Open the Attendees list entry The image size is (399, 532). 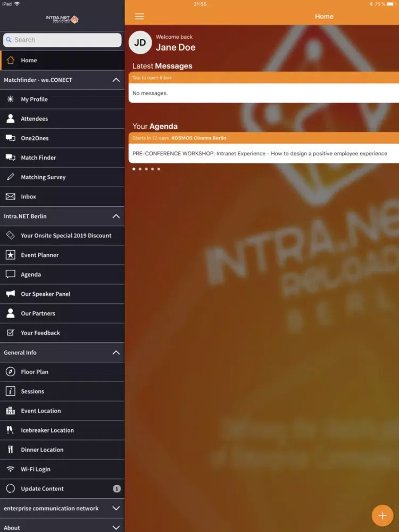[62, 119]
